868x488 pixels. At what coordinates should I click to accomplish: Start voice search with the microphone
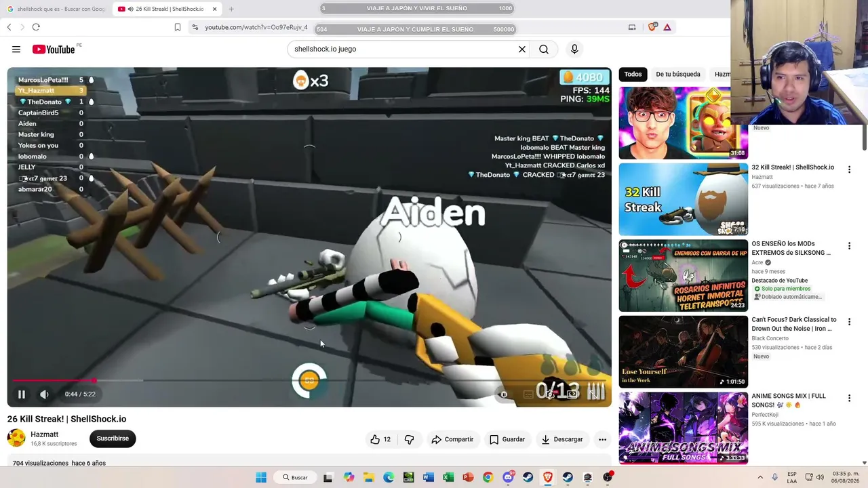point(574,49)
